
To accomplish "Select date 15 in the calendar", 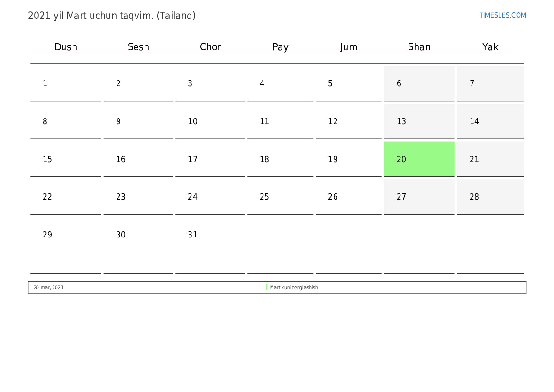I will pos(47,159).
